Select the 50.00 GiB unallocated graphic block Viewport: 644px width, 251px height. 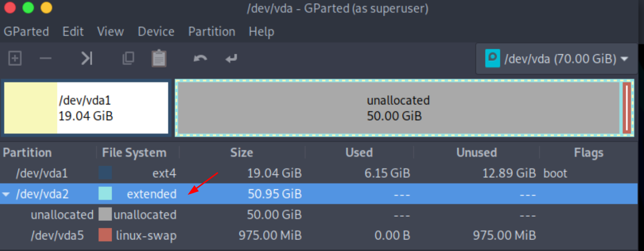398,108
